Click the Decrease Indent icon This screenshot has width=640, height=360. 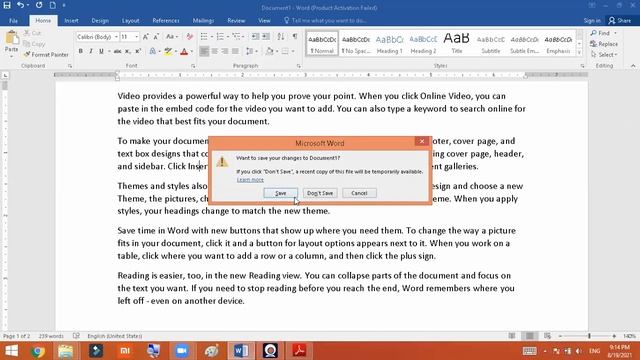(256, 37)
